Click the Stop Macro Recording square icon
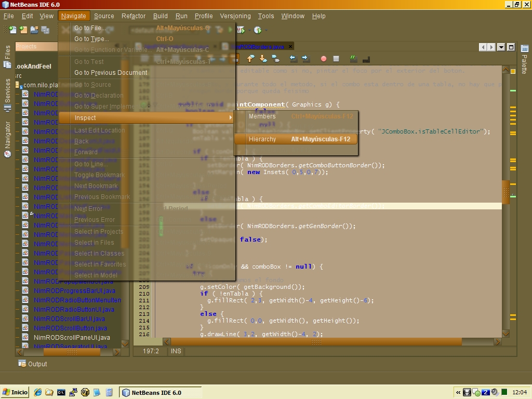The height and width of the screenshot is (399, 532). click(336, 59)
